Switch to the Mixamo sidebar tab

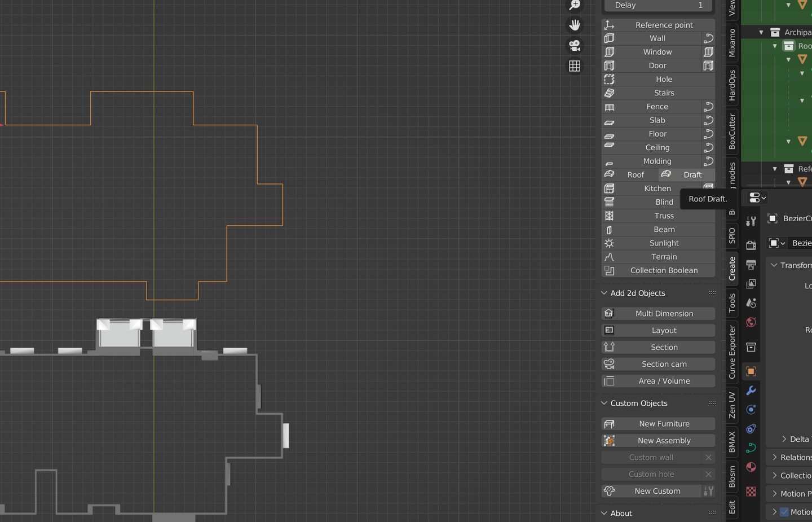click(x=732, y=43)
